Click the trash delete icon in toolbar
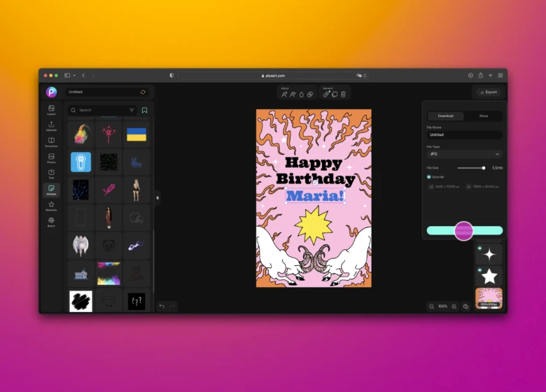546x392 pixels. tap(343, 94)
